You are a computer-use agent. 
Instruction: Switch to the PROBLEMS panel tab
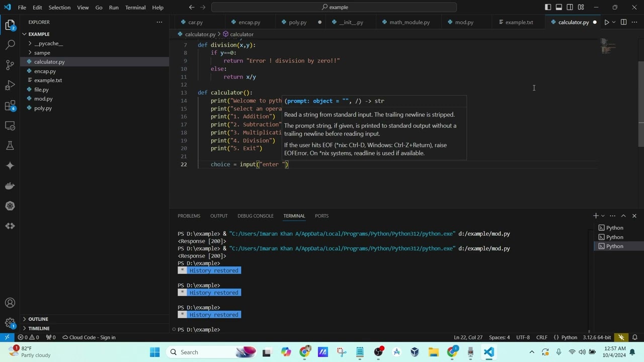pyautogui.click(x=189, y=216)
